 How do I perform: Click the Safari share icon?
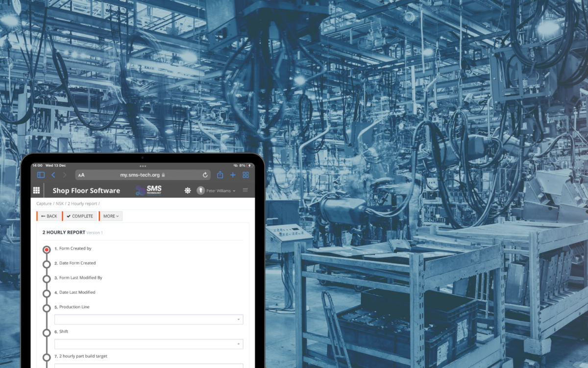pyautogui.click(x=220, y=175)
